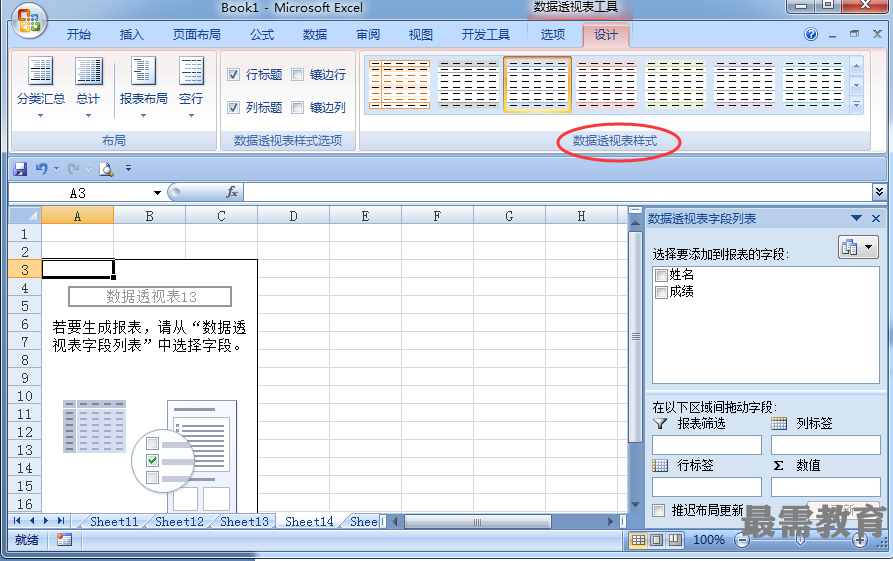Image resolution: width=893 pixels, height=561 pixels.
Task: Go to next sheet tab arrow
Action: pyautogui.click(x=46, y=521)
